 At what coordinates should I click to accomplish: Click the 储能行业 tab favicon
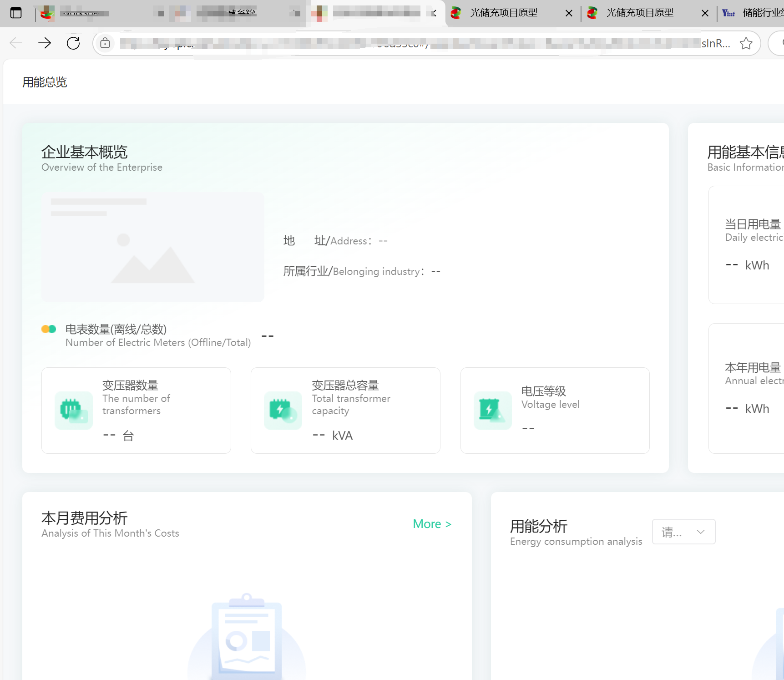click(728, 13)
